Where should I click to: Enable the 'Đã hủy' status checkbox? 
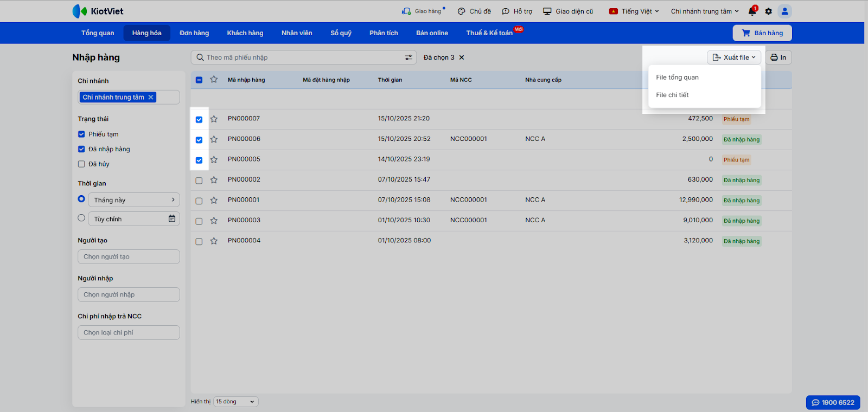pyautogui.click(x=81, y=164)
